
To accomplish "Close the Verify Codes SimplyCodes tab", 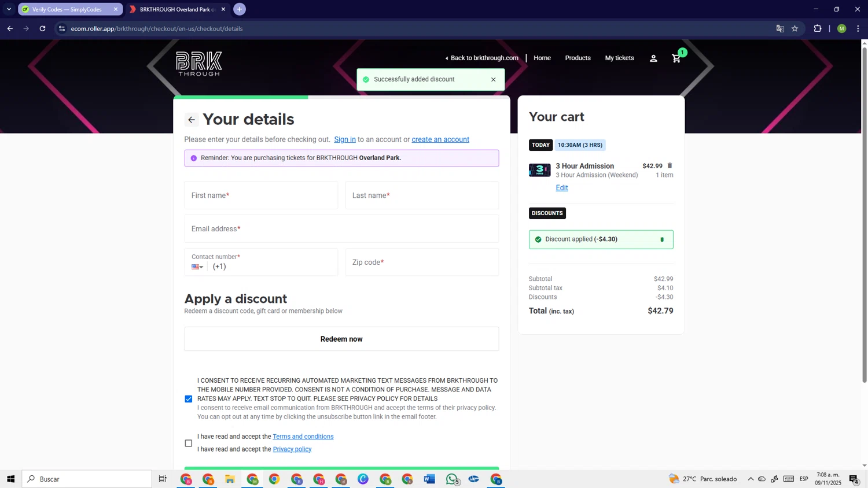I will tap(115, 9).
